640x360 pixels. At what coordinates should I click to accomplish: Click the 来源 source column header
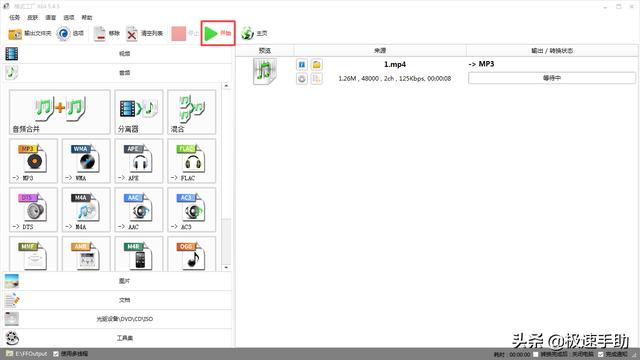tap(380, 51)
